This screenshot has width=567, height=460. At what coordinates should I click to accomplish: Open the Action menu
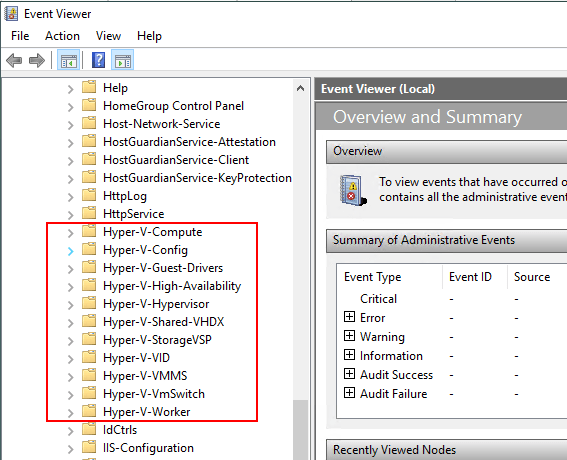tap(62, 36)
